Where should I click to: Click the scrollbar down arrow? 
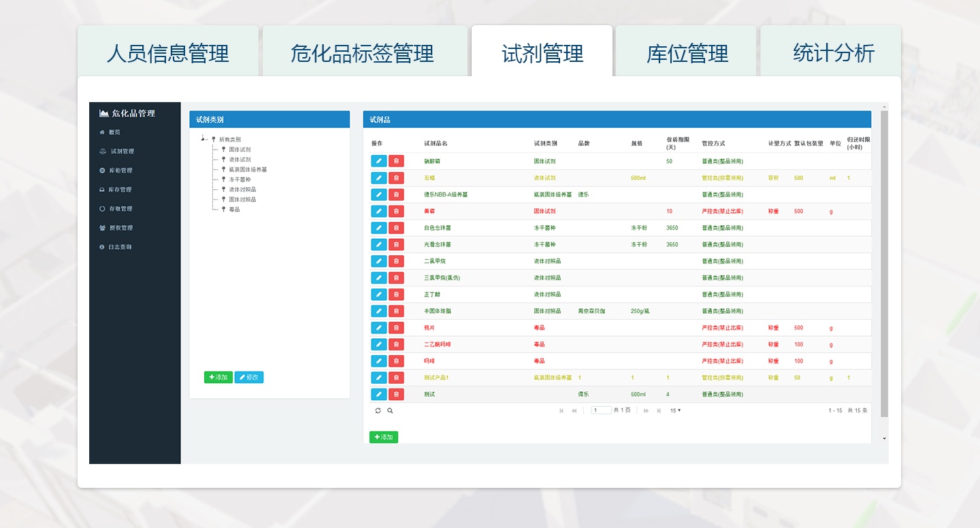coord(885,439)
